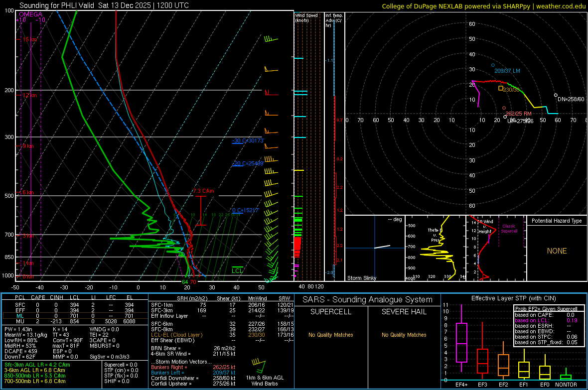
Task: Click the SUPERCELL column header in SARS
Action: coord(331,312)
